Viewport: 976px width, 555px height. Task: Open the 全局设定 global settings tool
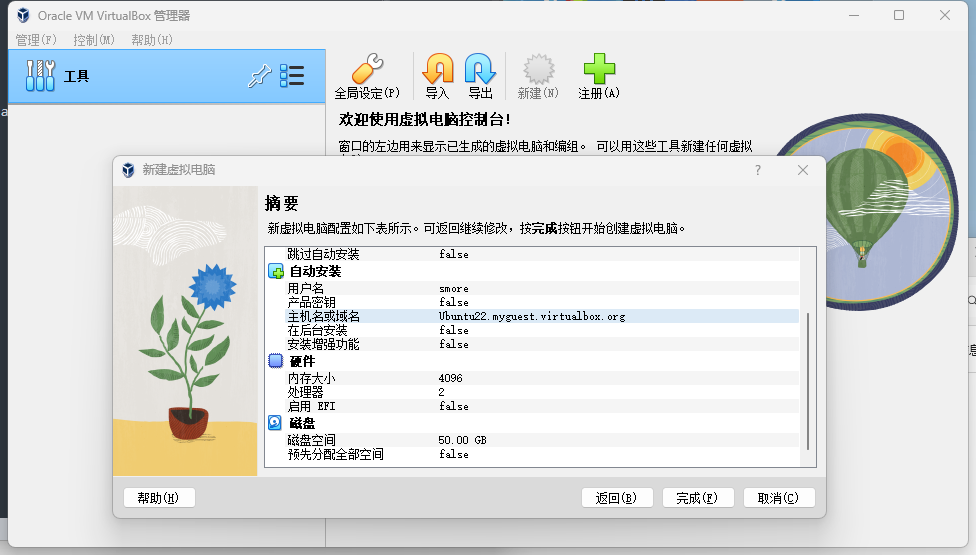tap(367, 77)
